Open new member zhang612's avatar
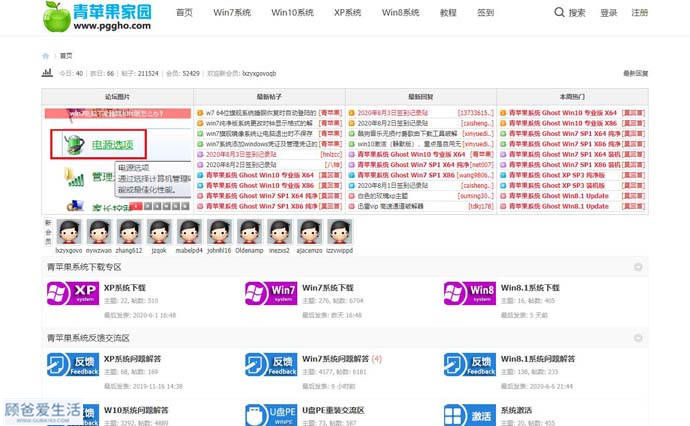 (x=129, y=232)
